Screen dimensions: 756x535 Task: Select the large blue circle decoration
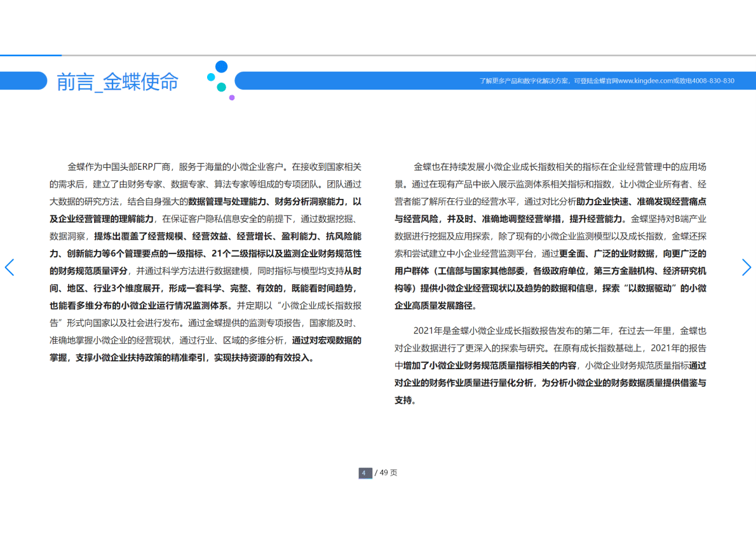pyautogui.click(x=221, y=66)
